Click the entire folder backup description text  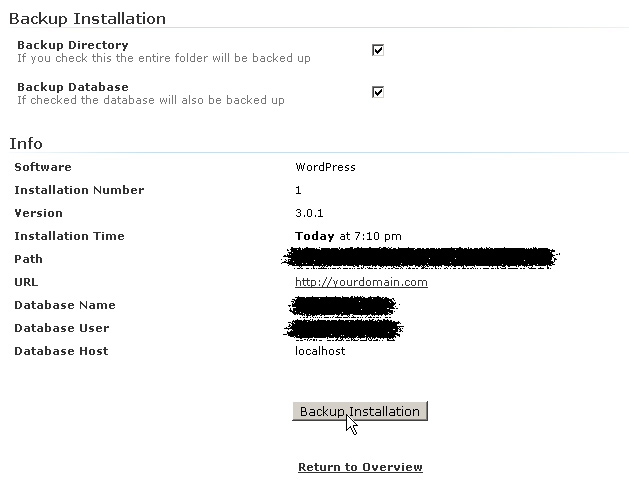[163, 58]
